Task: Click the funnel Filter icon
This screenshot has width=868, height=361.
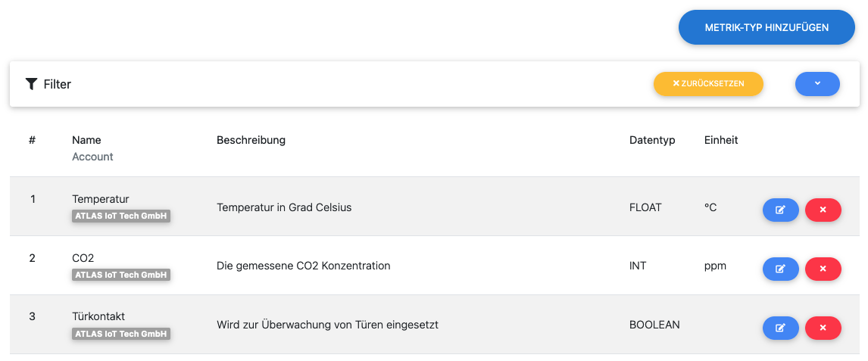Action: [x=31, y=84]
